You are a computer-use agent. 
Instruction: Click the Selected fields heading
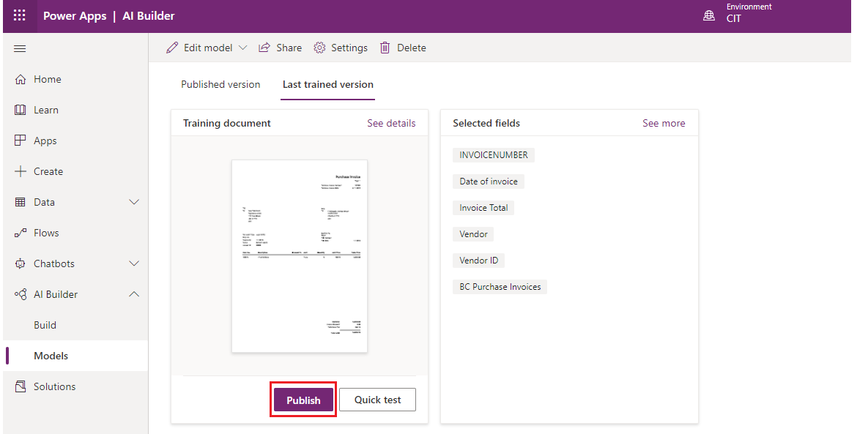(x=486, y=123)
